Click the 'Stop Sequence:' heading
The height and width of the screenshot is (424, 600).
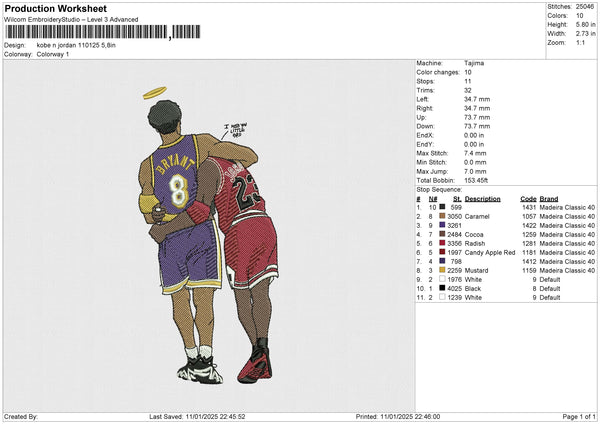[x=439, y=190]
